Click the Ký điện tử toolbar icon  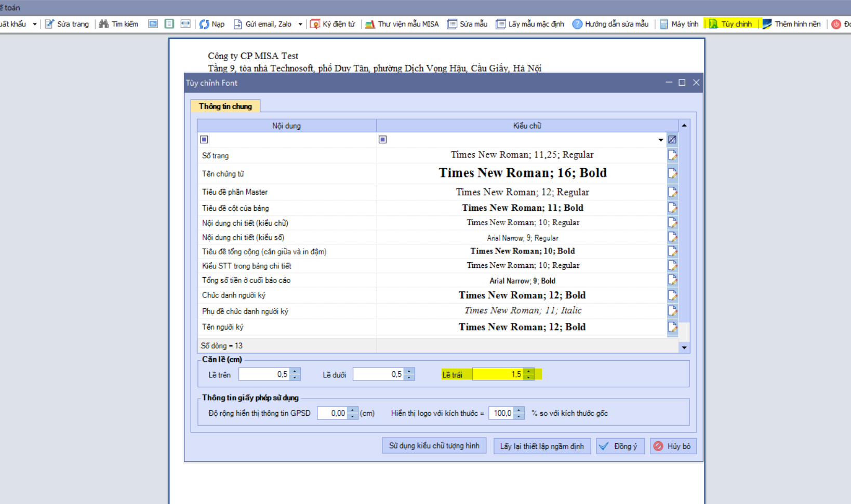tap(315, 24)
